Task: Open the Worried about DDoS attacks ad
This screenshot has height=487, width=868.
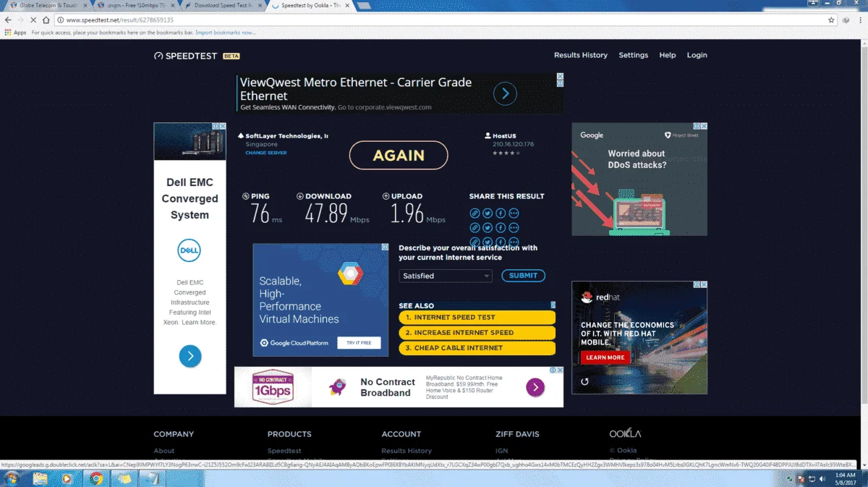Action: click(639, 179)
